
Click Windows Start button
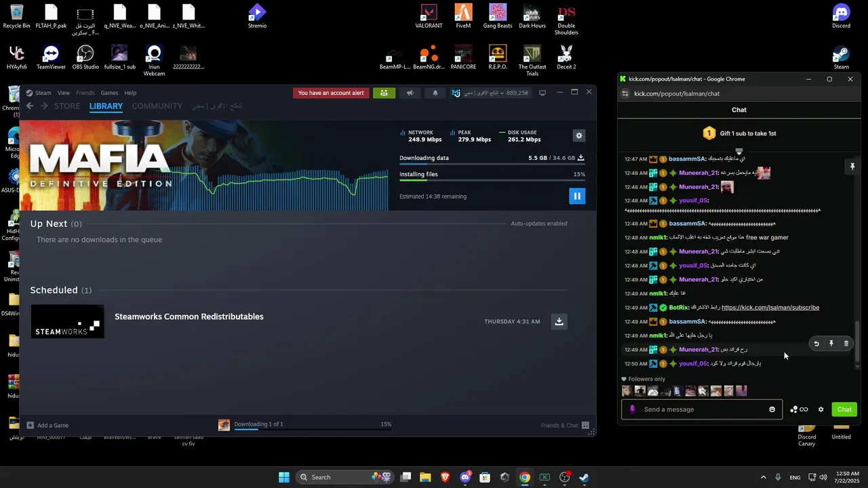coord(284,477)
